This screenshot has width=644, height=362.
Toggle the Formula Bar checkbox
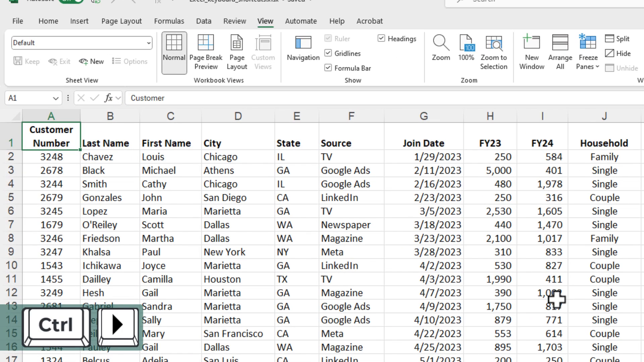[328, 68]
